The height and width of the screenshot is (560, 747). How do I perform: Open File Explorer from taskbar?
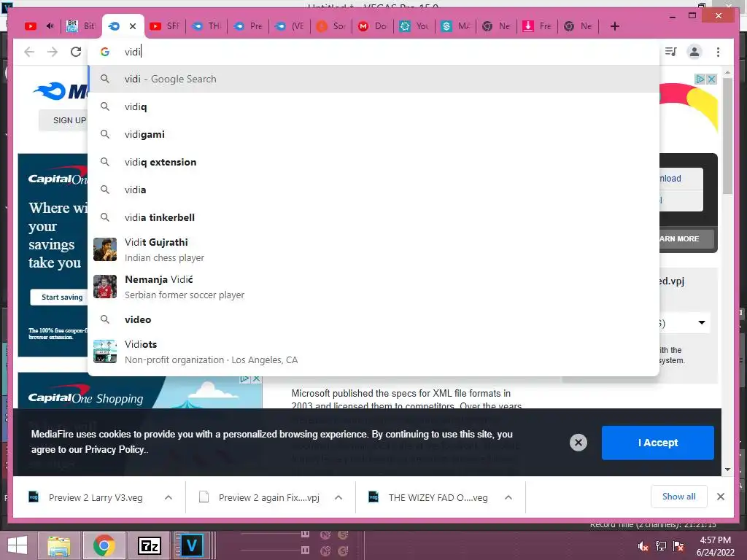click(x=60, y=545)
